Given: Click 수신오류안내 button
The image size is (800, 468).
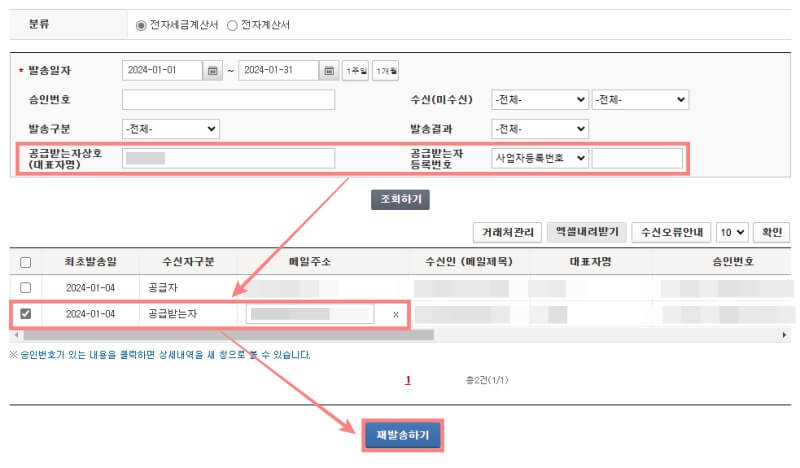Looking at the screenshot, I should (672, 233).
